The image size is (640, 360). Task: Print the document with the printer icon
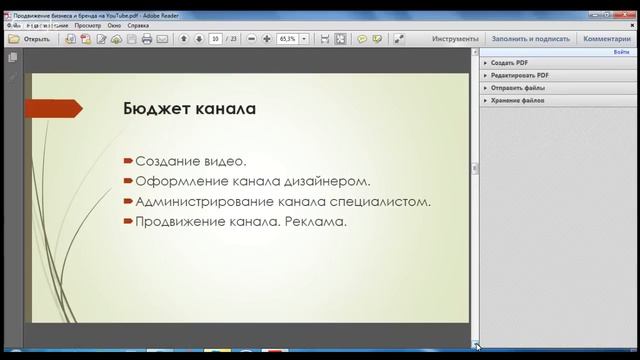pyautogui.click(x=147, y=39)
